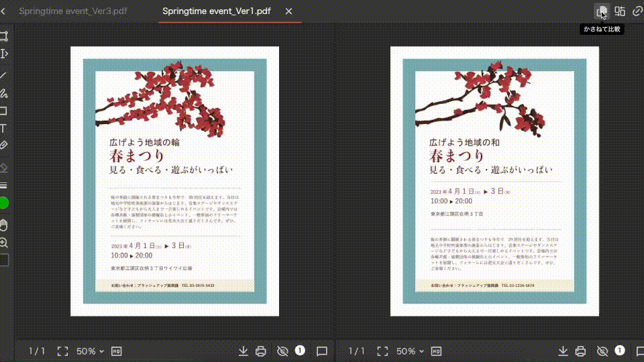Click the 1 count badge in right pane
Viewport: 644px width, 362px height.
620,350
